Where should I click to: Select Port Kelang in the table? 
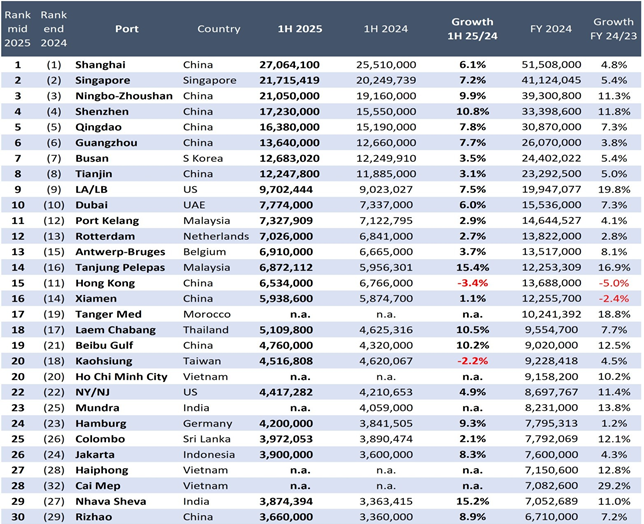point(107,221)
